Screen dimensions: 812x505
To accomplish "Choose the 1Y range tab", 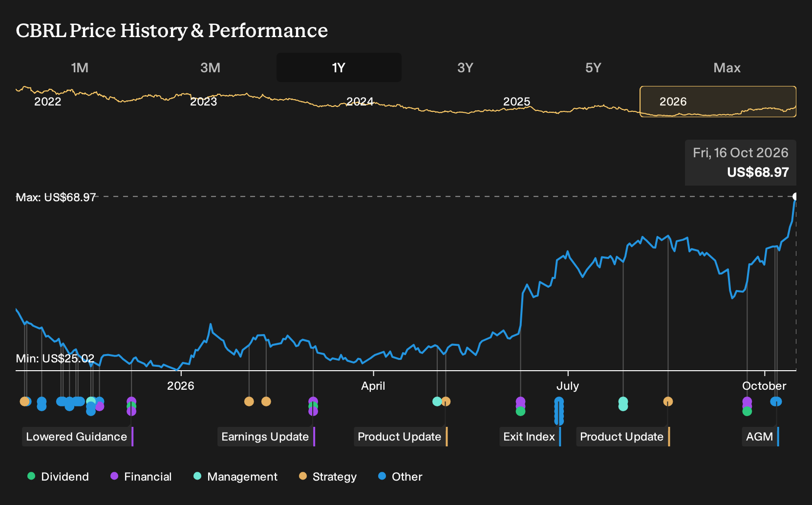I will 339,67.
